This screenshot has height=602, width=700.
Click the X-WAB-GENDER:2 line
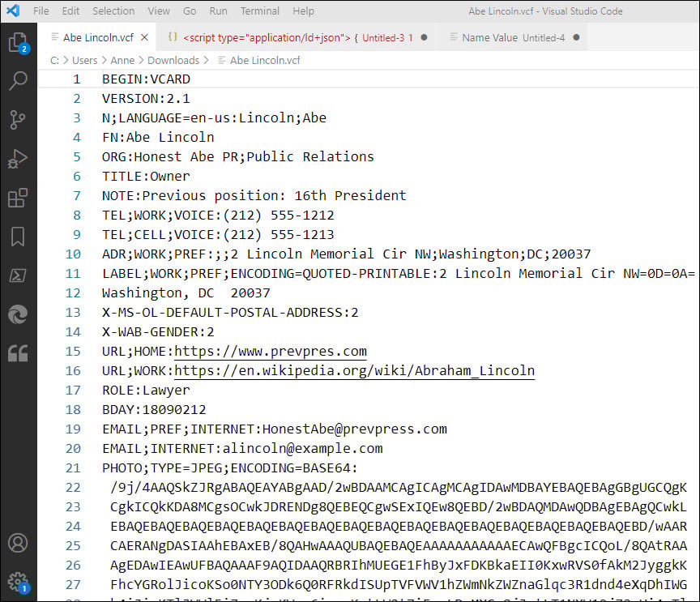click(x=158, y=332)
